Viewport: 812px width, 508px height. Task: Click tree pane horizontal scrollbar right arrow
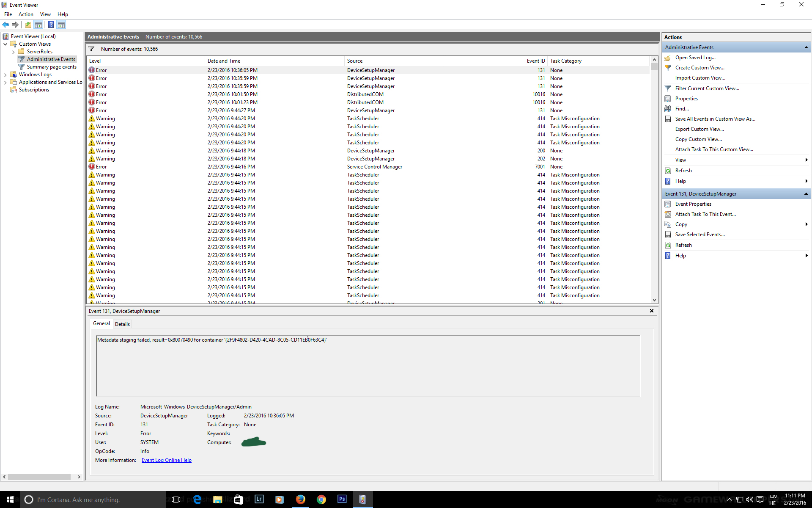click(79, 477)
